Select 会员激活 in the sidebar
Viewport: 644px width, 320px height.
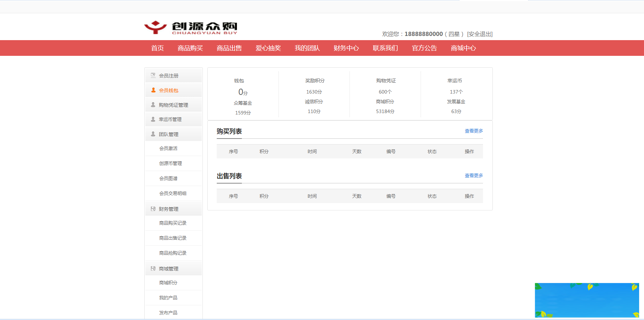(168, 148)
